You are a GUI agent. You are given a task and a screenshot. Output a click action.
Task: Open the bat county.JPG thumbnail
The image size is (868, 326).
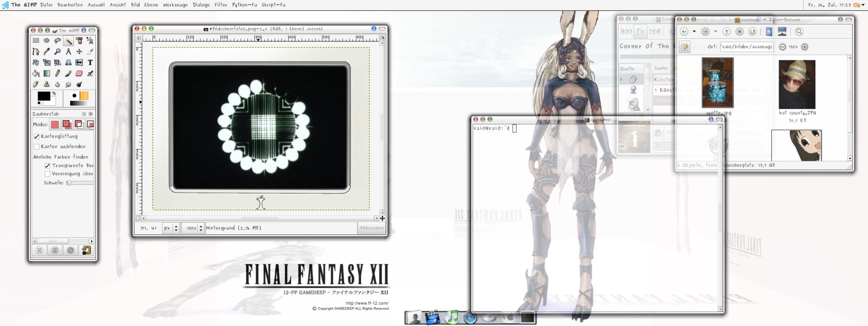coord(797,84)
